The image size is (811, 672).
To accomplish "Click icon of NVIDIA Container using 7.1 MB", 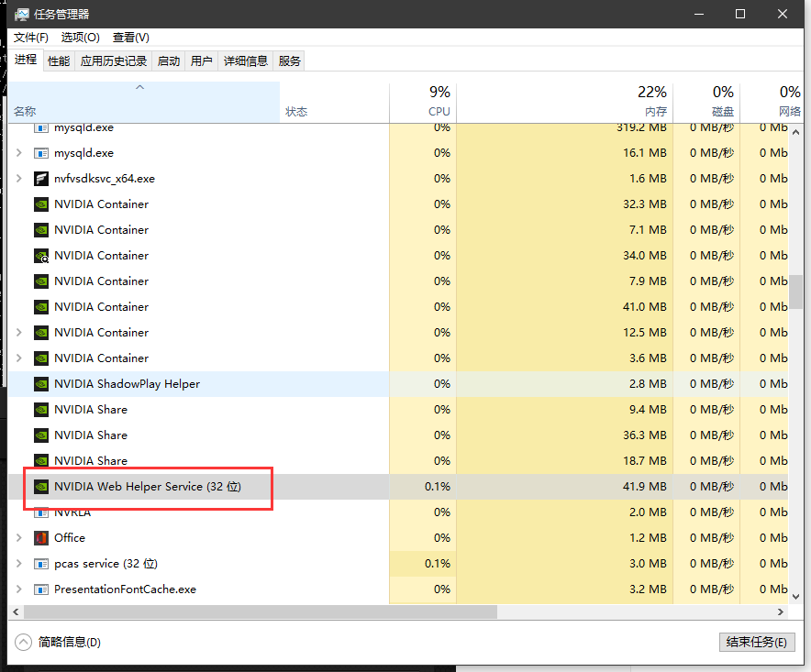I will [x=41, y=230].
